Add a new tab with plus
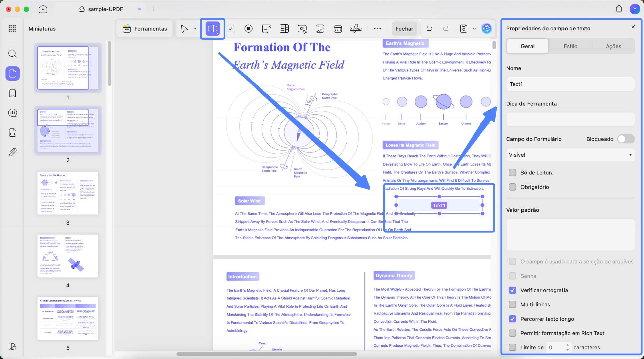The height and width of the screenshot is (359, 644). [154, 9]
